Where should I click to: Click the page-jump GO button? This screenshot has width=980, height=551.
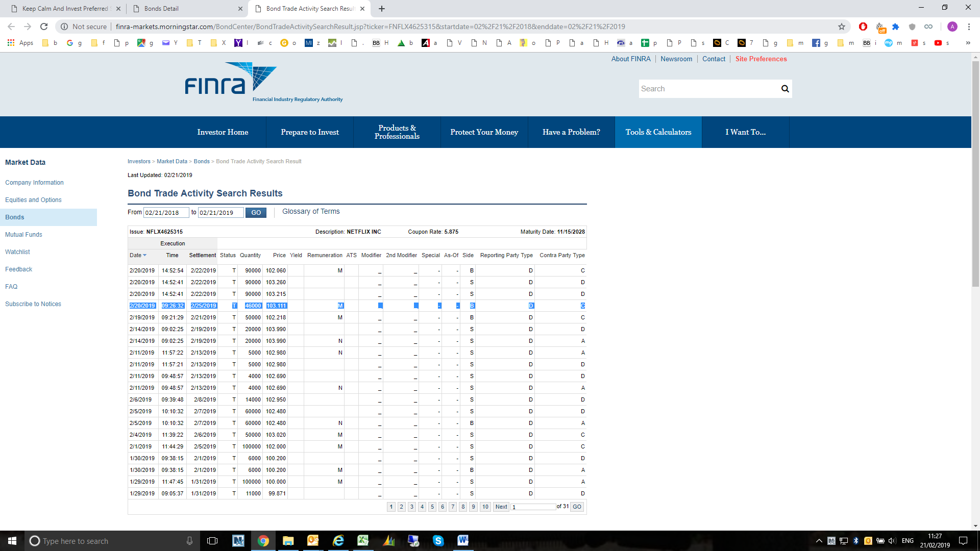click(x=577, y=507)
